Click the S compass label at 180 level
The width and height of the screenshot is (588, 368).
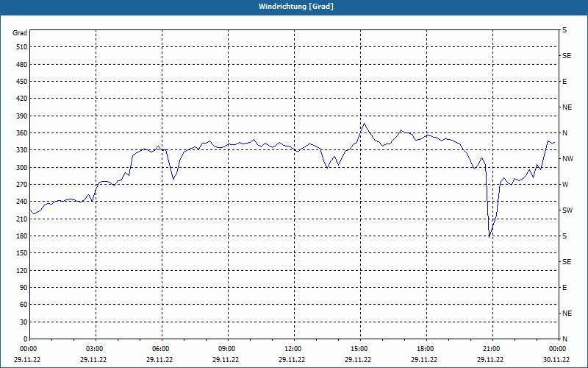click(x=564, y=236)
